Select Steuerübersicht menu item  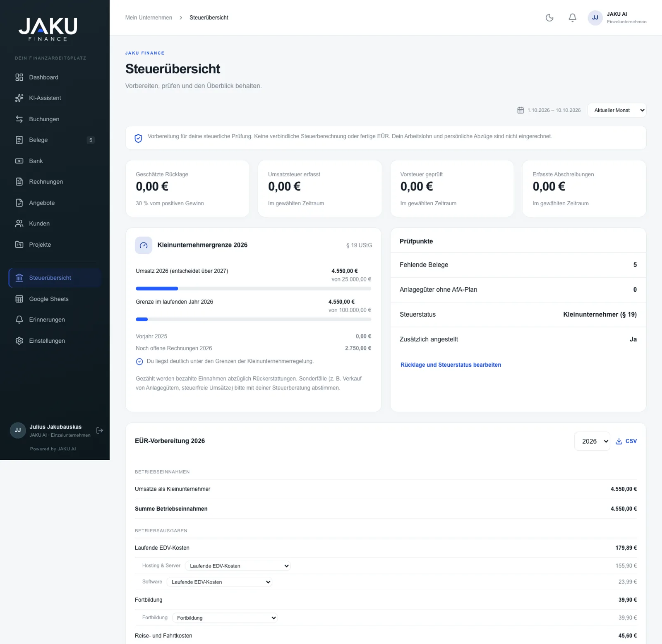[55, 278]
